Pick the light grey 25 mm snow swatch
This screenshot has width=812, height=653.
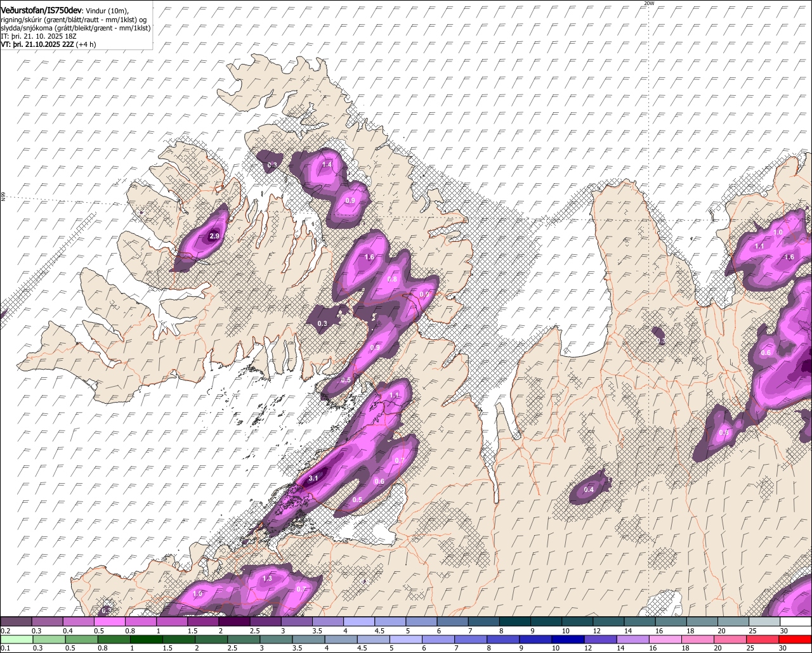point(764,622)
